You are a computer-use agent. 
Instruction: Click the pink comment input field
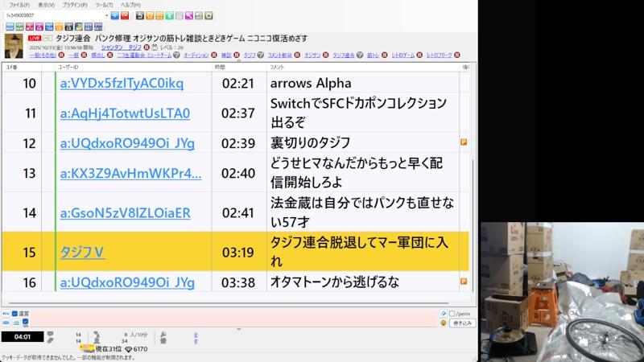[x=234, y=318]
